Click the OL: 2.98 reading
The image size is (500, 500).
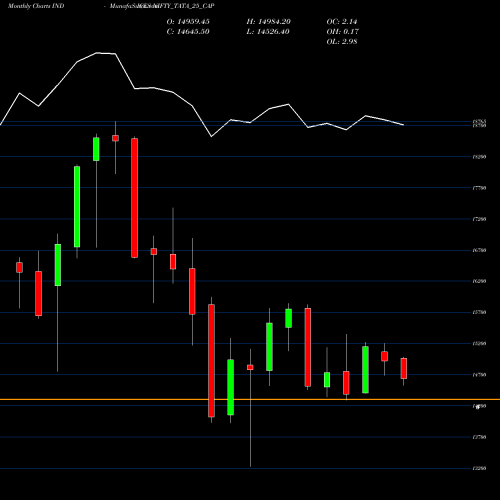point(342,42)
